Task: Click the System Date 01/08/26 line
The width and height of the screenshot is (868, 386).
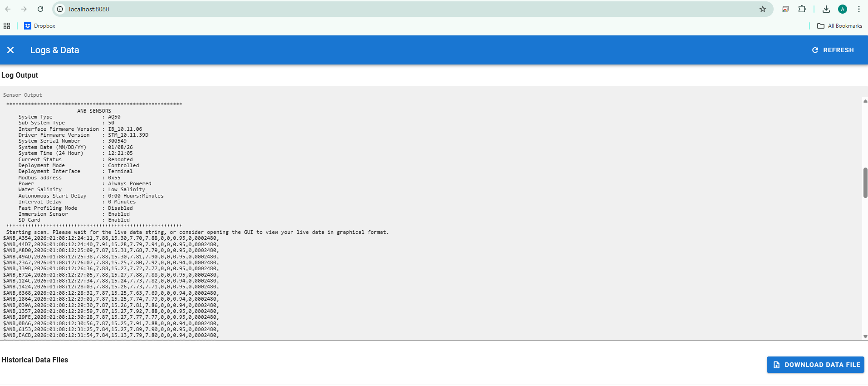Action: tap(76, 147)
